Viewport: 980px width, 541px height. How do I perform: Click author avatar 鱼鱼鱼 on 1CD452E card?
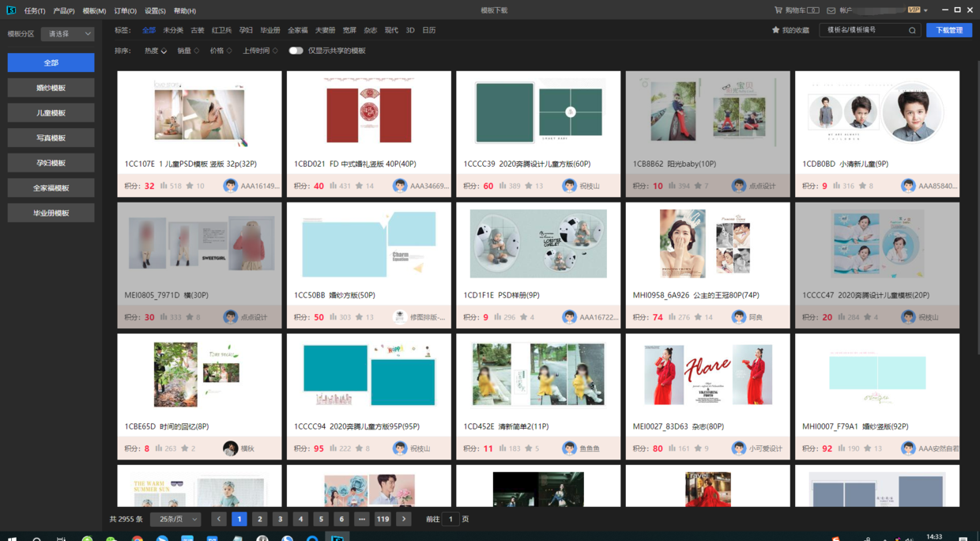[x=569, y=448]
